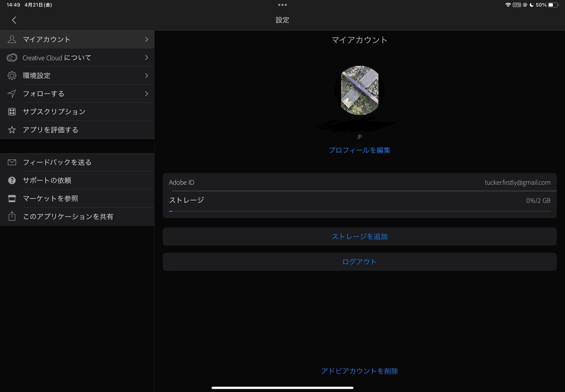Tap the ログアウト button
The height and width of the screenshot is (392, 565).
click(359, 262)
